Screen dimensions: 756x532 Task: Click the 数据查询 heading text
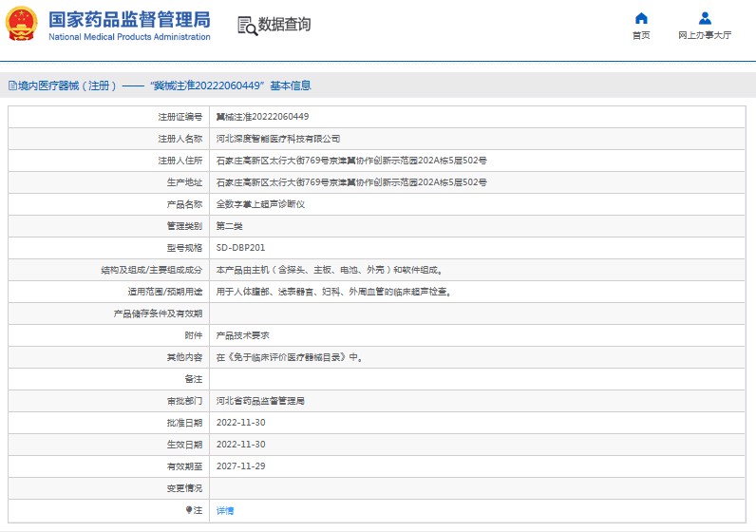[x=284, y=24]
